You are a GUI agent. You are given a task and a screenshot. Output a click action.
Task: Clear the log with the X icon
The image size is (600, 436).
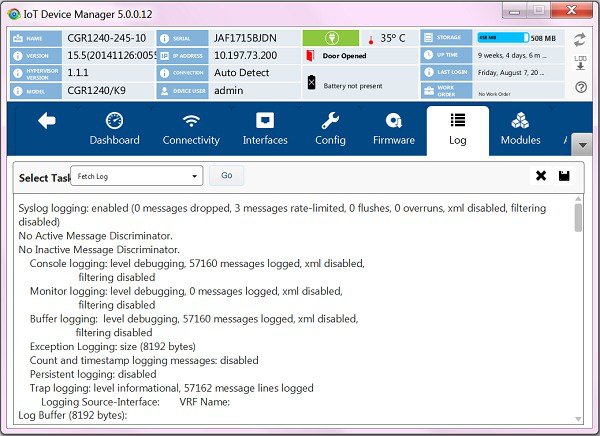pos(541,176)
